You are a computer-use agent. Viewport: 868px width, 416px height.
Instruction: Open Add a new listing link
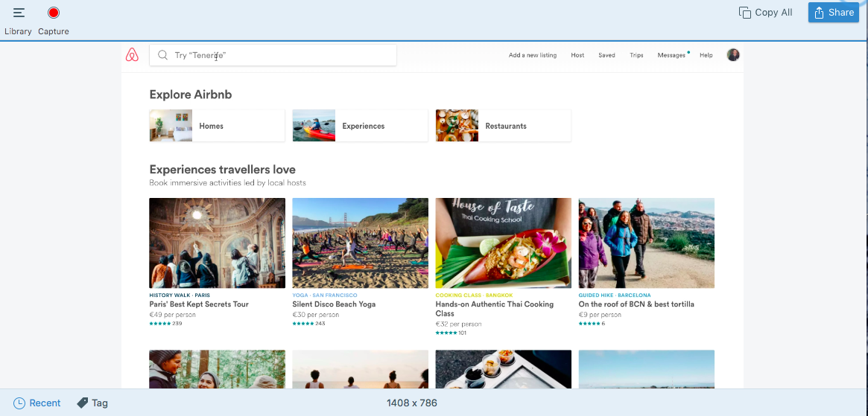point(533,55)
